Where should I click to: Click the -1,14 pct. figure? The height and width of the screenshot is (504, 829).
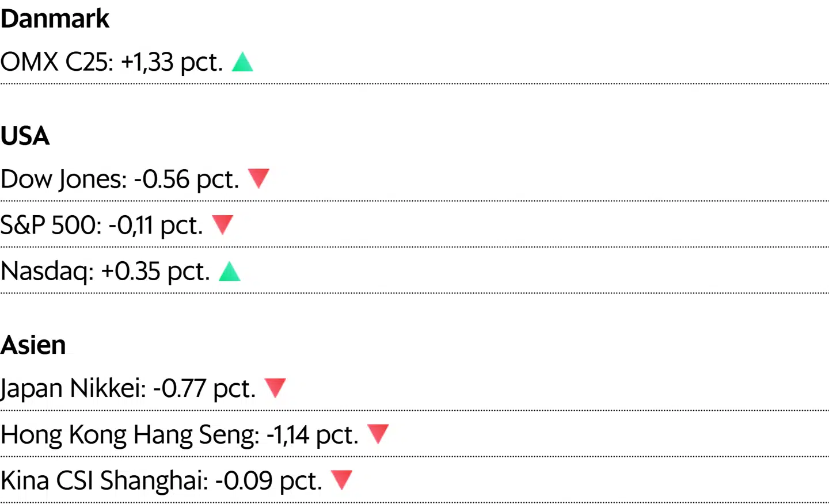(312, 435)
